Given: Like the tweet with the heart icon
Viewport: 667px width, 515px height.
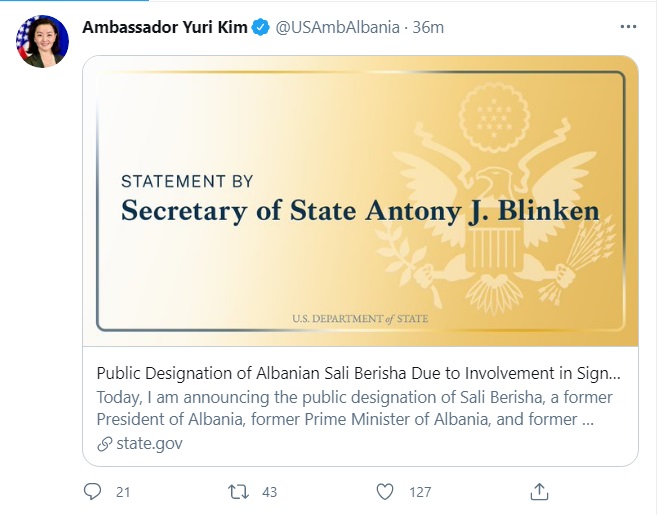Looking at the screenshot, I should 385,492.
